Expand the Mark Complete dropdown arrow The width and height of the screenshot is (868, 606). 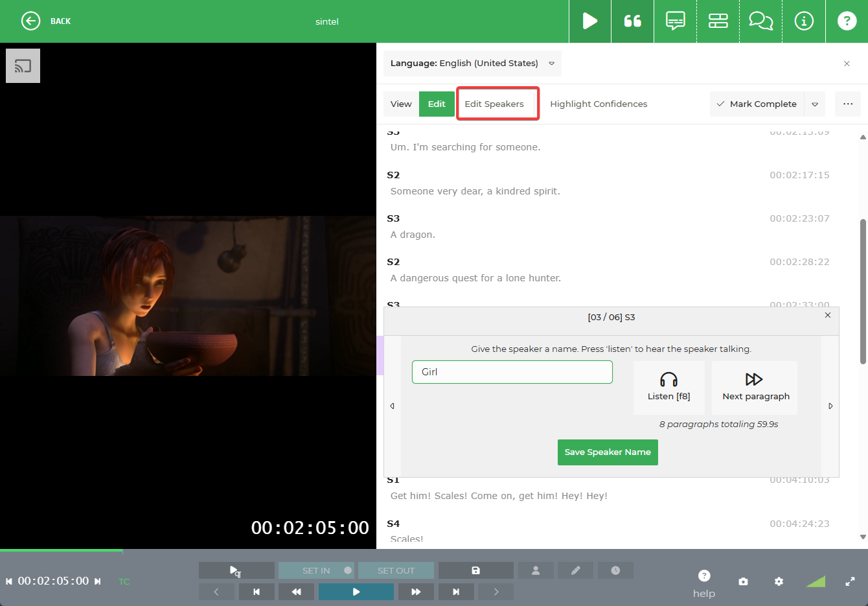click(x=815, y=104)
